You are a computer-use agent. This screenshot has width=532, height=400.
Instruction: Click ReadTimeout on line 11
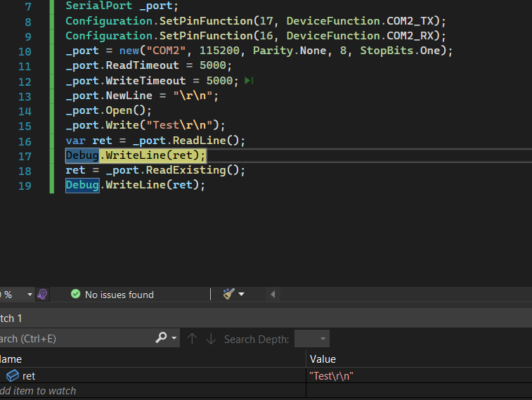(x=142, y=65)
